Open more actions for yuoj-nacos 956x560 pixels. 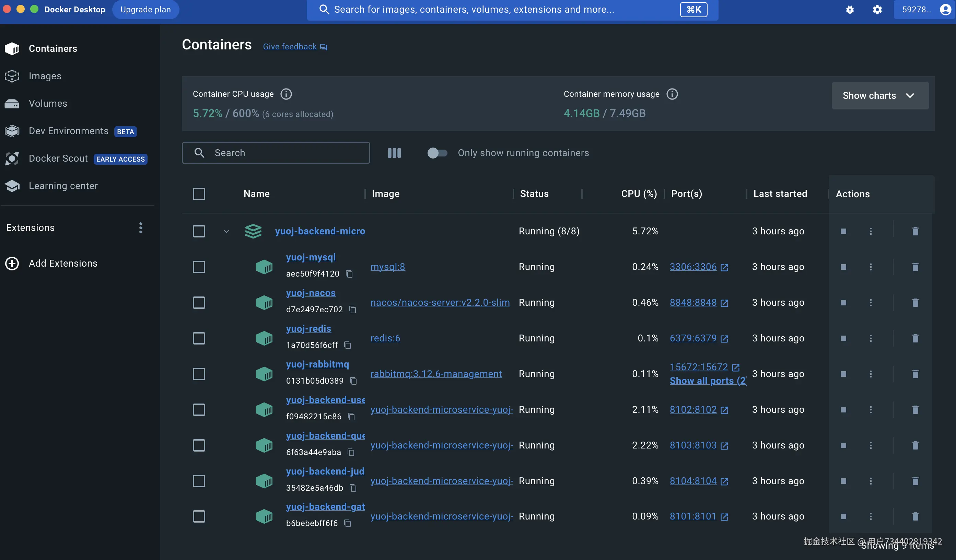[x=871, y=303]
